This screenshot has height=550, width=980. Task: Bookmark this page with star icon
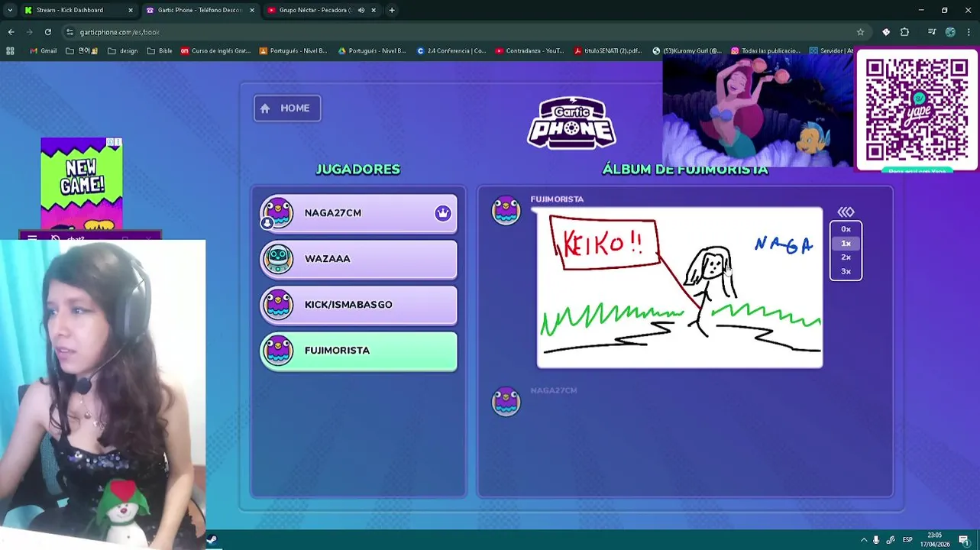(860, 32)
